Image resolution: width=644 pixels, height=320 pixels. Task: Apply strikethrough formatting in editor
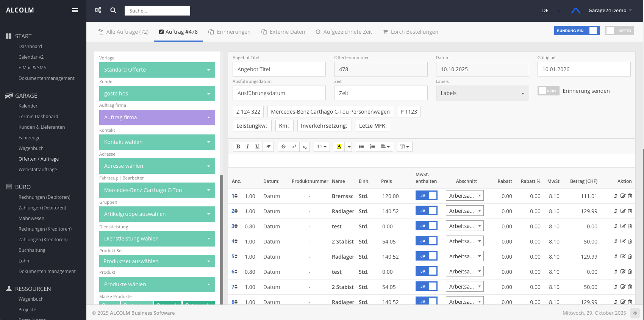pyautogui.click(x=283, y=147)
